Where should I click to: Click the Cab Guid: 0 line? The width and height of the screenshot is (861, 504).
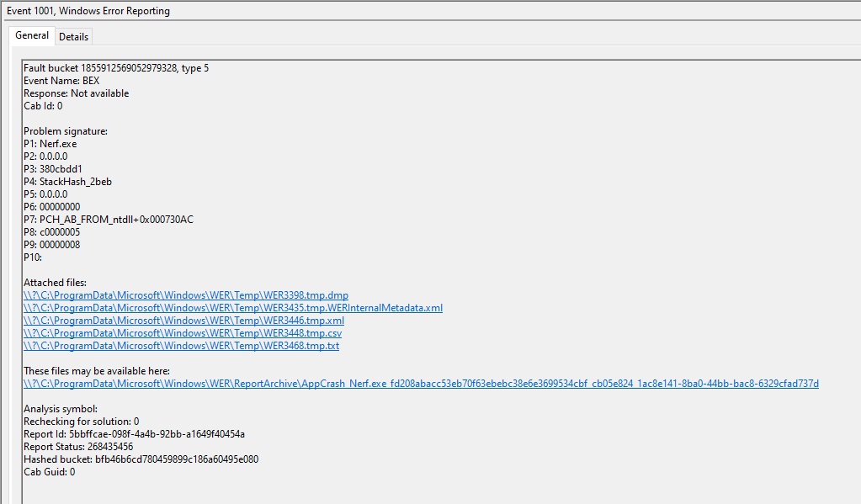50,472
